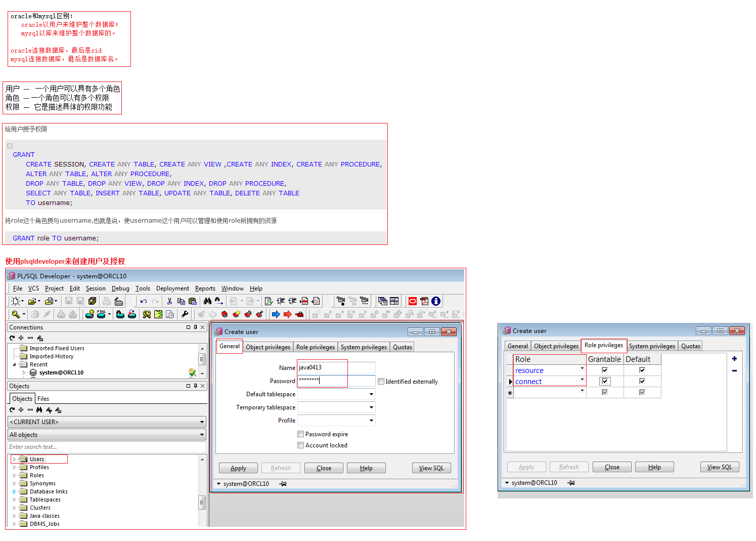Switch to Quotas tab in left Create user
This screenshot has height=541, width=756.
[403, 347]
